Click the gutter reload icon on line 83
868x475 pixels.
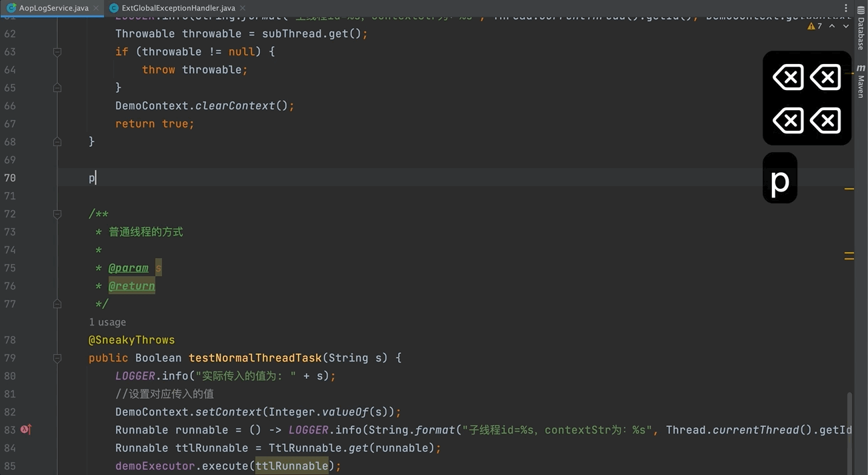pos(25,430)
